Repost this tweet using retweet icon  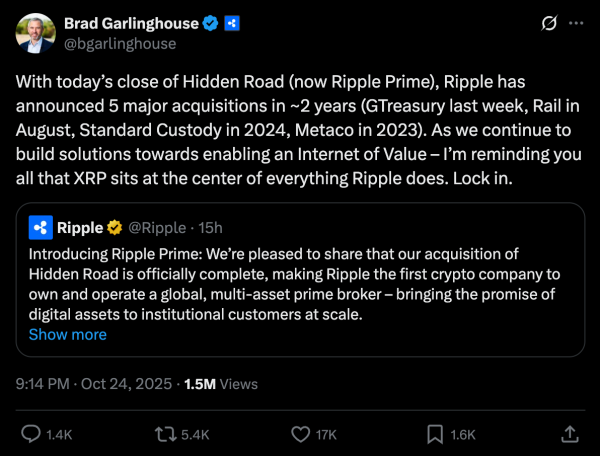pos(165,434)
